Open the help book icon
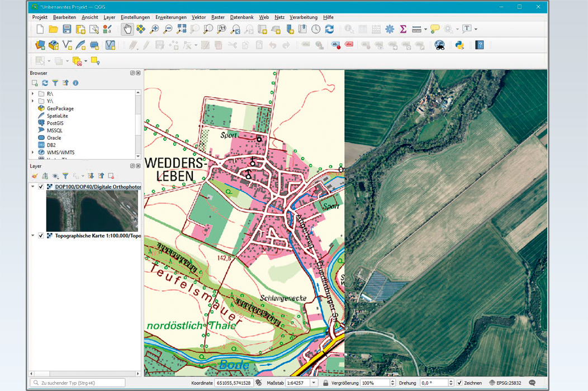The width and height of the screenshot is (588, 391). 480,45
